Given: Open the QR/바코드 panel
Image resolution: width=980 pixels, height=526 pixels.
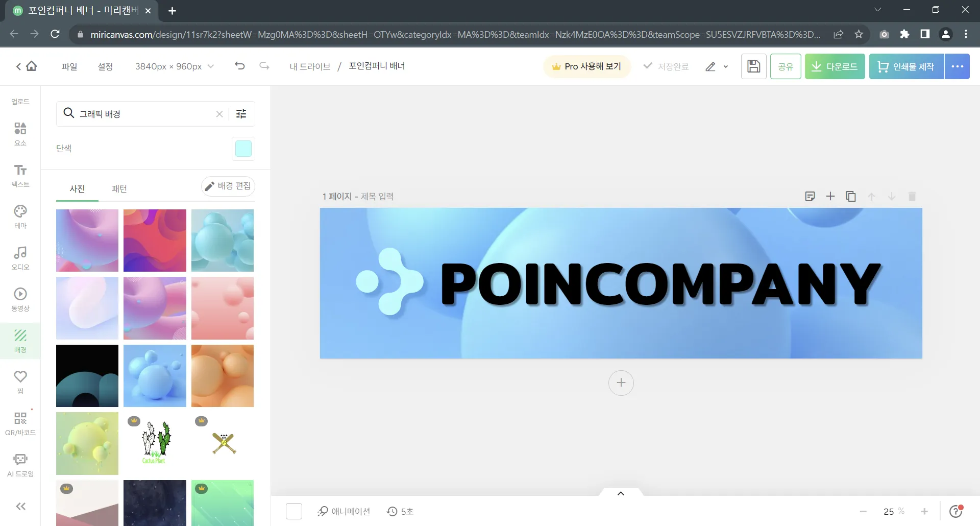Looking at the screenshot, I should click(x=20, y=423).
